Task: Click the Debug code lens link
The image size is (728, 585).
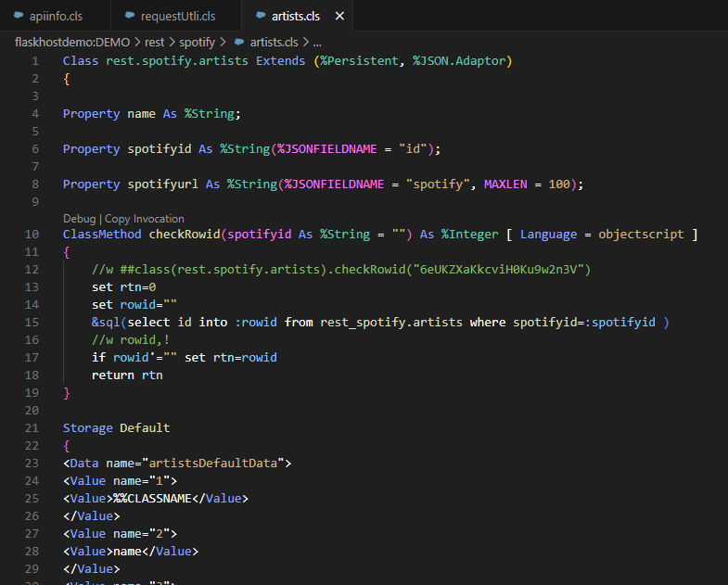Action: 80,219
